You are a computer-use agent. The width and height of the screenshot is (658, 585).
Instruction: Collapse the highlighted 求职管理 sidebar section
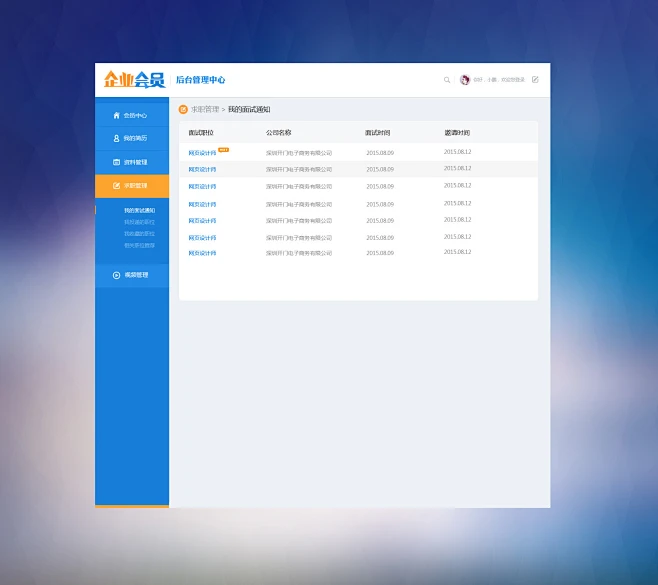coord(132,186)
